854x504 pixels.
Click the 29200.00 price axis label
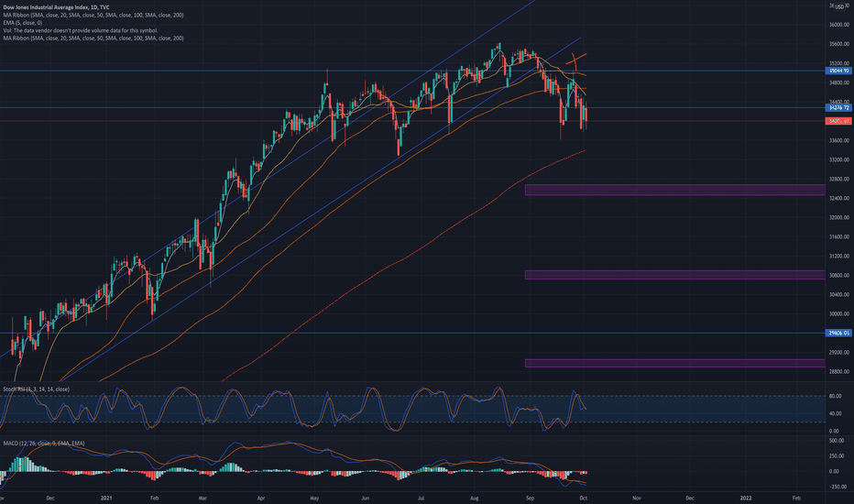click(839, 353)
